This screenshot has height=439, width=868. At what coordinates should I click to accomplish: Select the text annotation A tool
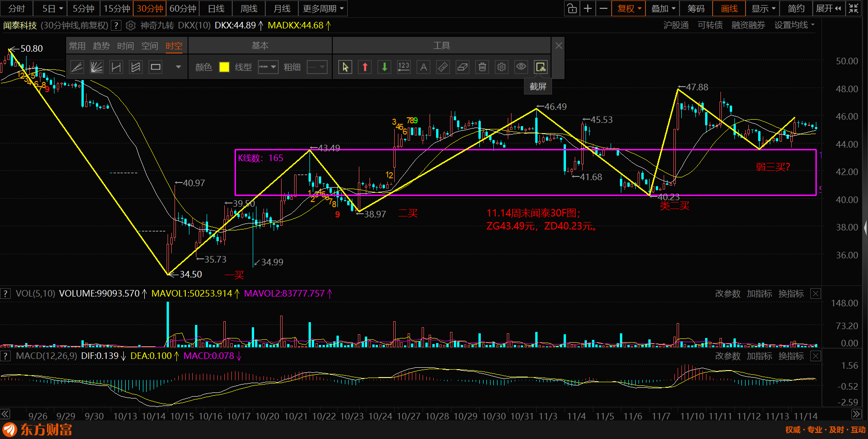coord(424,67)
